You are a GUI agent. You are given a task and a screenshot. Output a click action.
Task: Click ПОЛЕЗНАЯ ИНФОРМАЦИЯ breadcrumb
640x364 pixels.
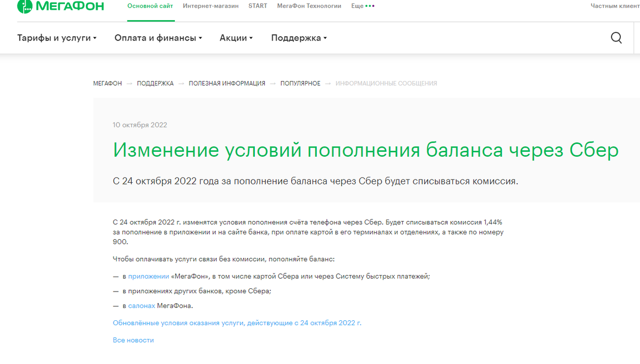[227, 84]
